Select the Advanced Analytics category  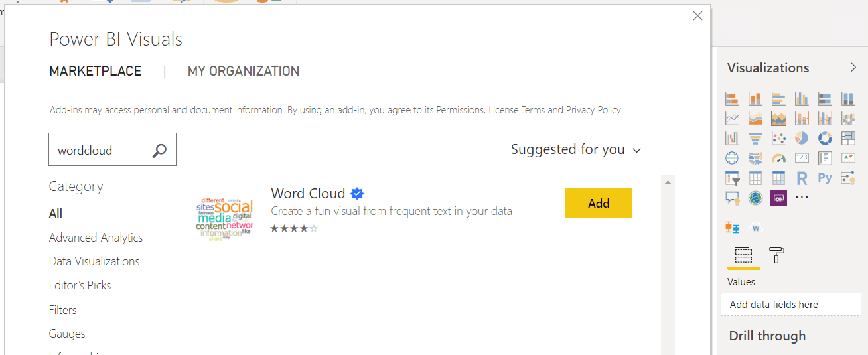96,238
